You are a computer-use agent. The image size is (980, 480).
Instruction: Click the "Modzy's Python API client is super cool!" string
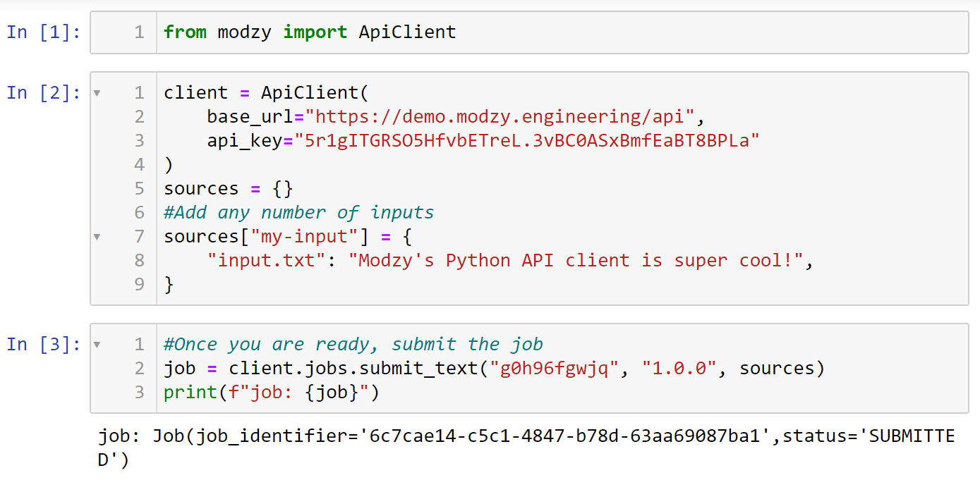[x=576, y=261]
